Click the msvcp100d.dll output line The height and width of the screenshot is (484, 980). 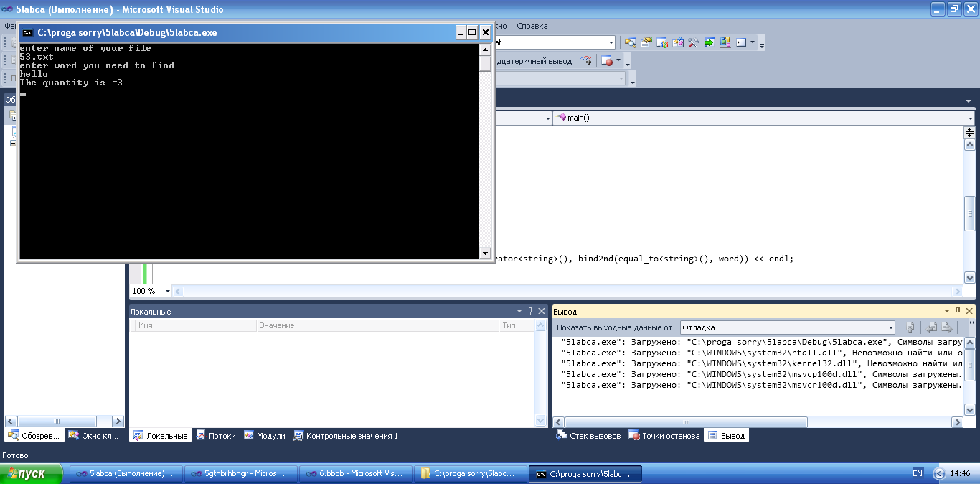click(x=761, y=374)
